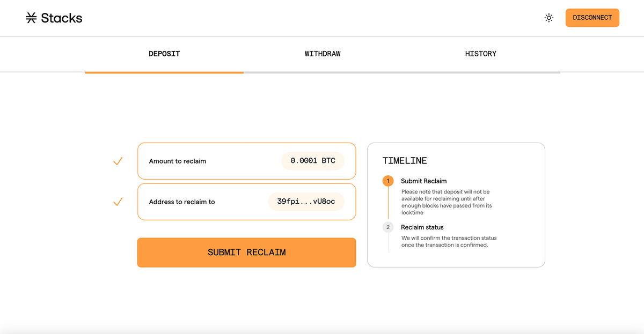Switch to the Deposit tab
This screenshot has height=334, width=644.
(x=164, y=54)
